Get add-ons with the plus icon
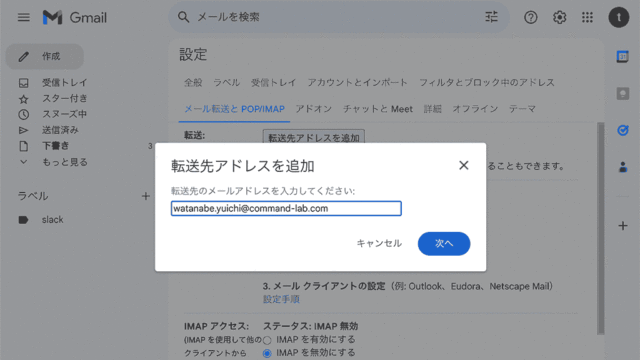640x360 pixels. (622, 225)
